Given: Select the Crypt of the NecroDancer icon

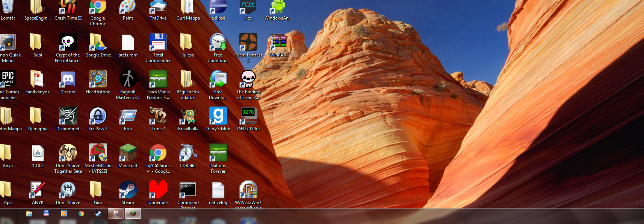Looking at the screenshot, I should pyautogui.click(x=68, y=43).
